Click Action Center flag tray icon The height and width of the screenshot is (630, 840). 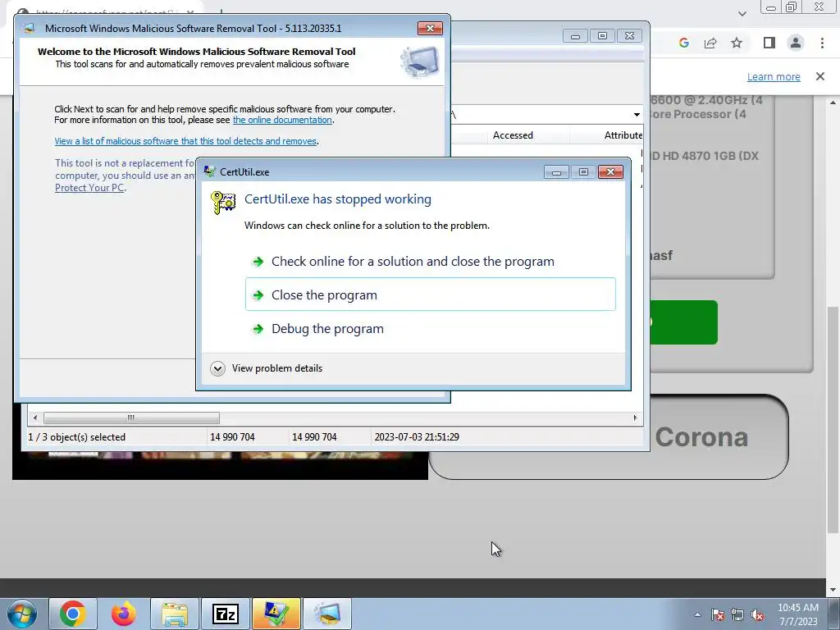tap(717, 615)
